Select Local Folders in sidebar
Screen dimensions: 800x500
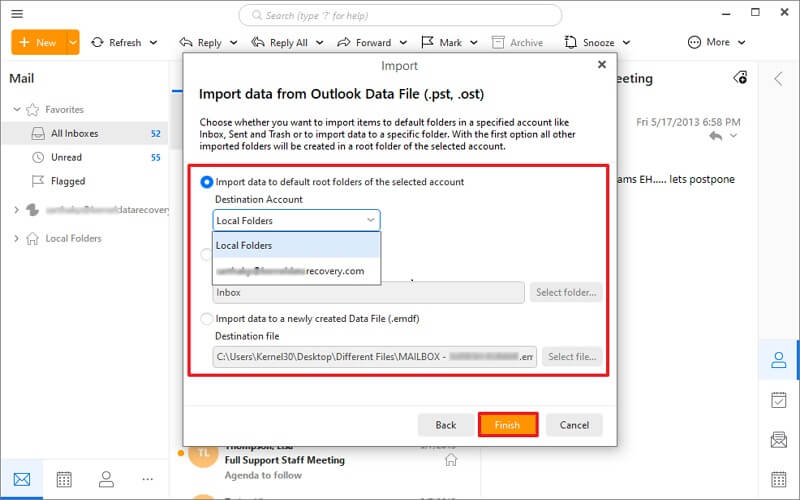coord(73,238)
